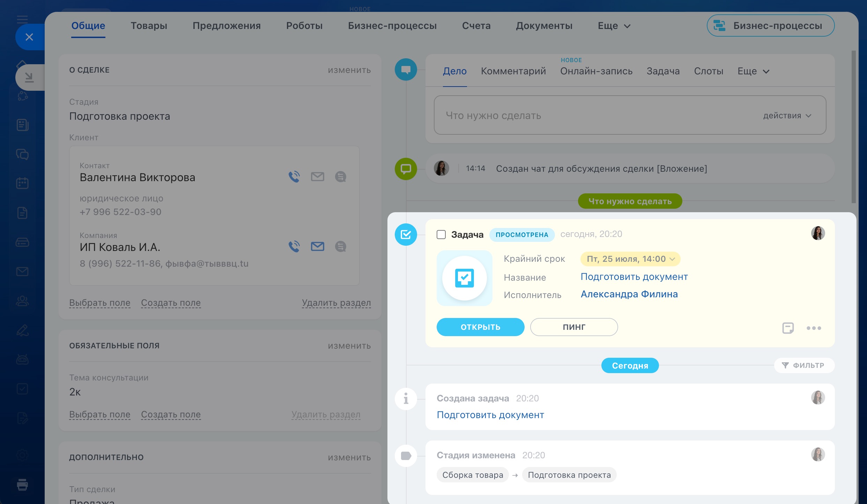Screen dimensions: 867x504
Task: Close the deal card with the blue X button
Action: click(x=29, y=37)
